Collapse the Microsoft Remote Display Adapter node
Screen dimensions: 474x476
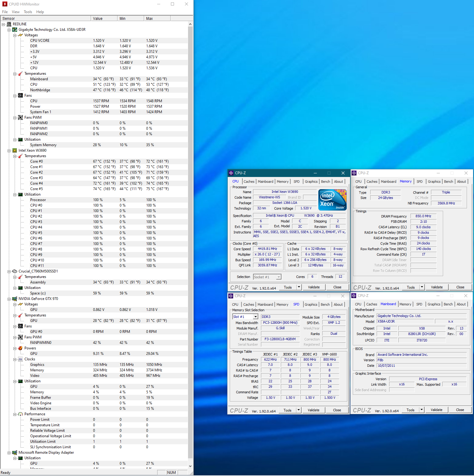click(9, 453)
